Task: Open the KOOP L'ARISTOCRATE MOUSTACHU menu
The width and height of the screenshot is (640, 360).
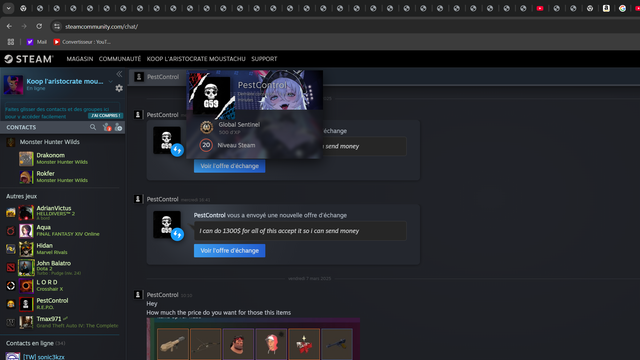Action: point(196,59)
